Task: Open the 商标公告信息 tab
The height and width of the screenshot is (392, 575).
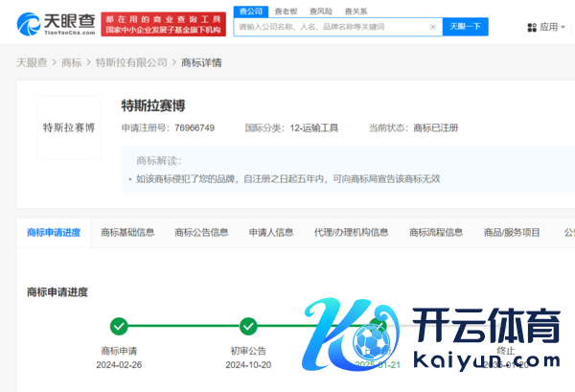Action: (201, 232)
